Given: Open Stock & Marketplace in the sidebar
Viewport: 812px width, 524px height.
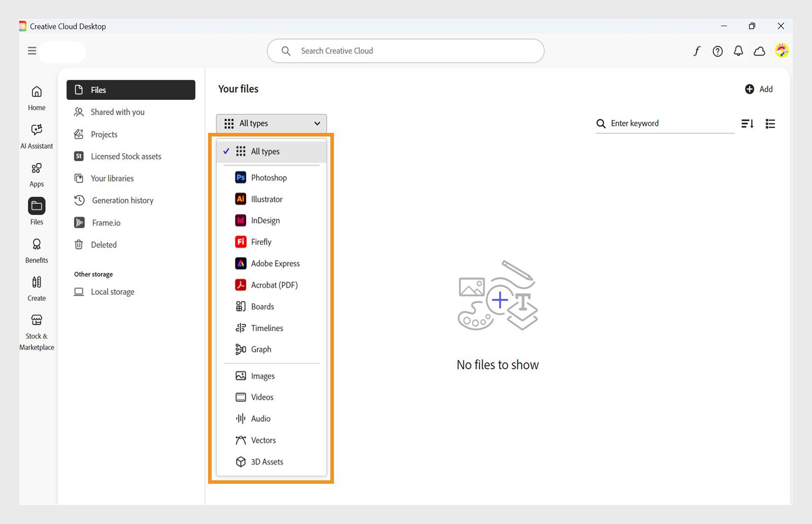Looking at the screenshot, I should (x=37, y=333).
